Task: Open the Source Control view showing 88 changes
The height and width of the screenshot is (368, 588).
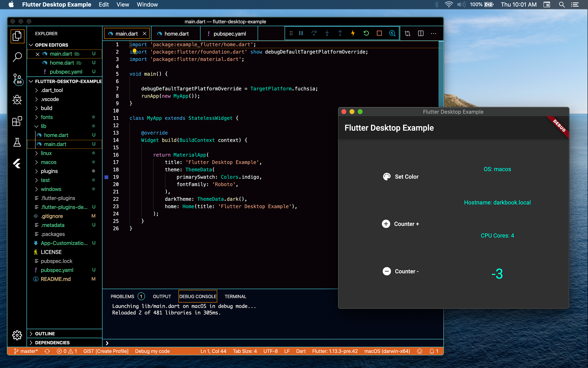Action: (17, 79)
